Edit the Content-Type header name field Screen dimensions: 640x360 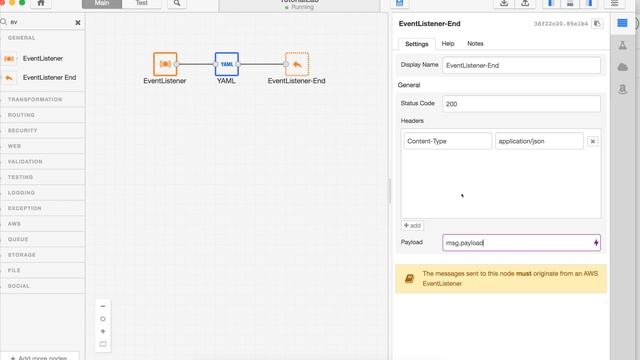tap(448, 141)
